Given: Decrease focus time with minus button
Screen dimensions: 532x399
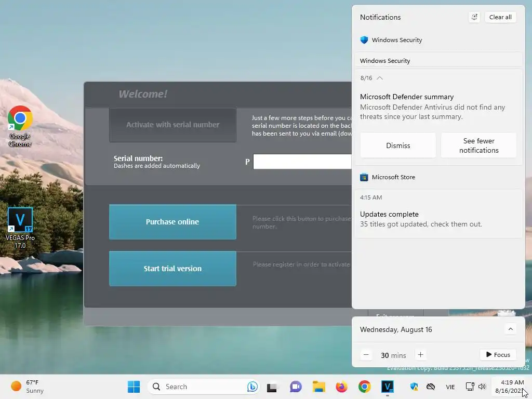Looking at the screenshot, I should point(366,355).
